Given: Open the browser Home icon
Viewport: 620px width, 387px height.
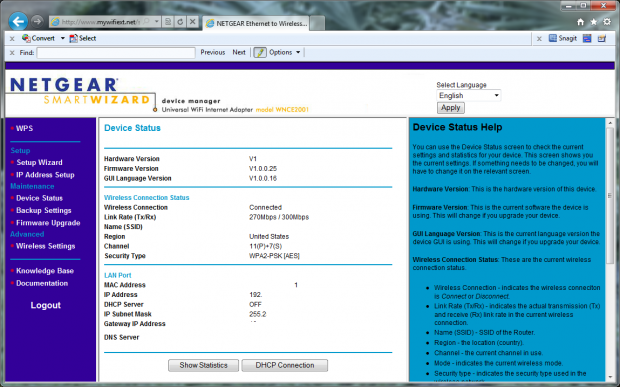Looking at the screenshot, I should 580,22.
